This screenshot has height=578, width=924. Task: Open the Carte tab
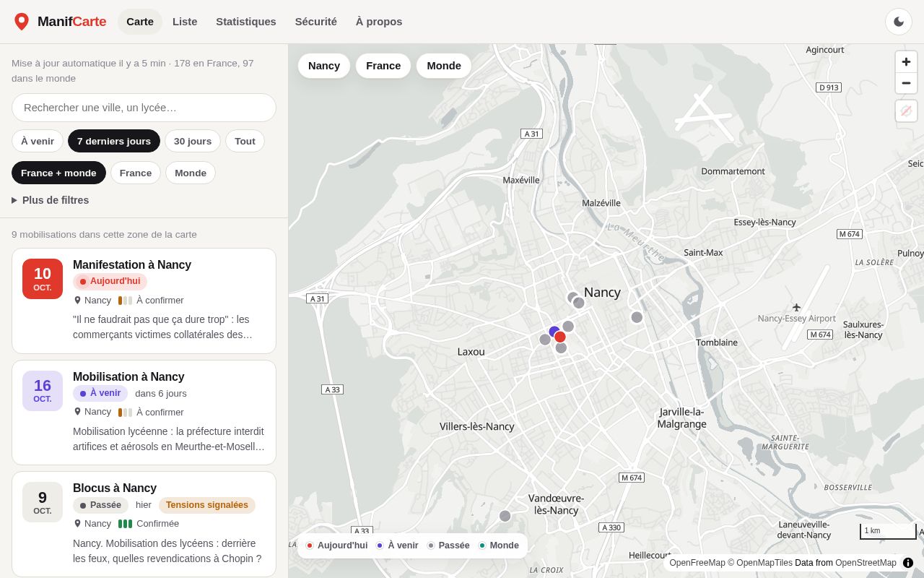pyautogui.click(x=140, y=22)
